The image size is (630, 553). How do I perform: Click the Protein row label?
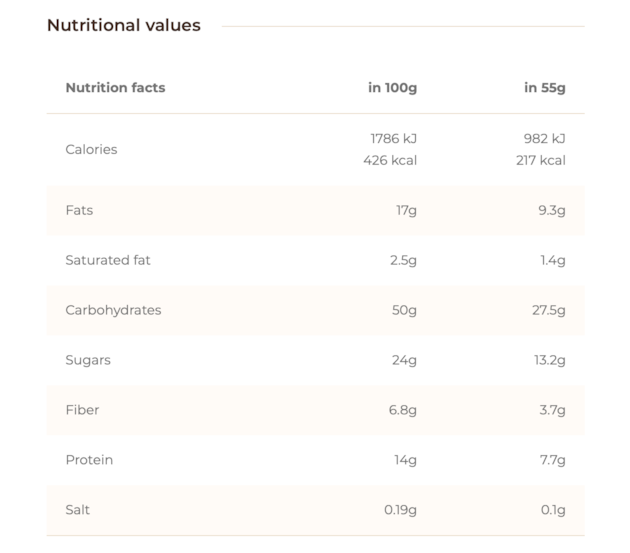pos(89,460)
